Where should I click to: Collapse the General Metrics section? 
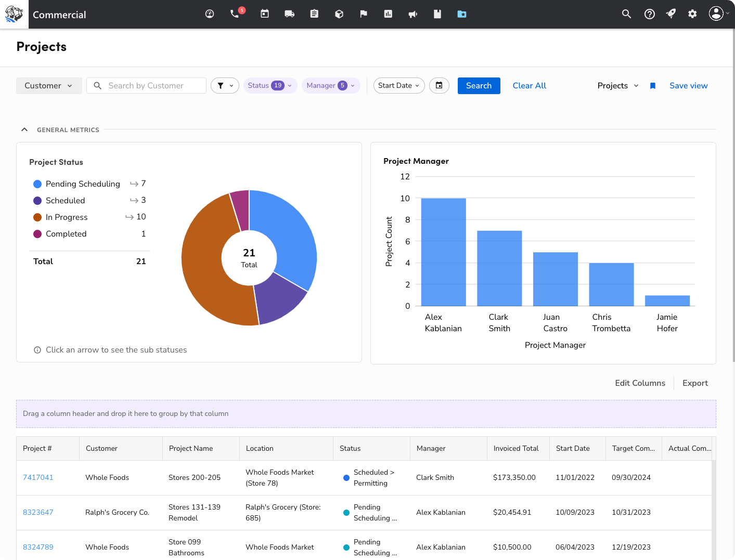point(24,129)
